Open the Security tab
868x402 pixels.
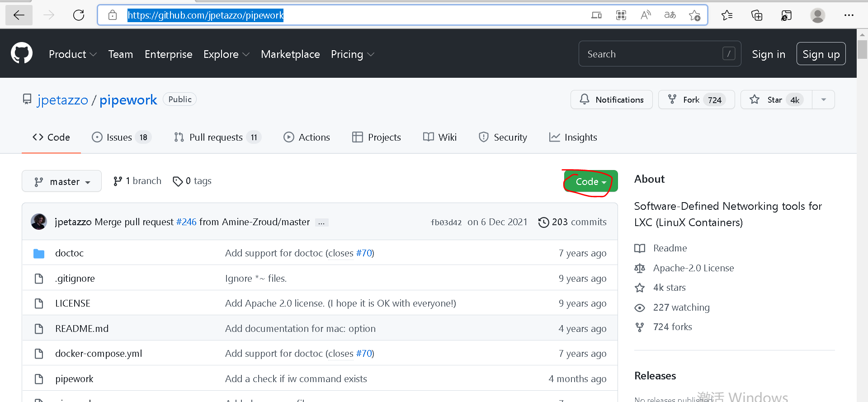coord(503,137)
